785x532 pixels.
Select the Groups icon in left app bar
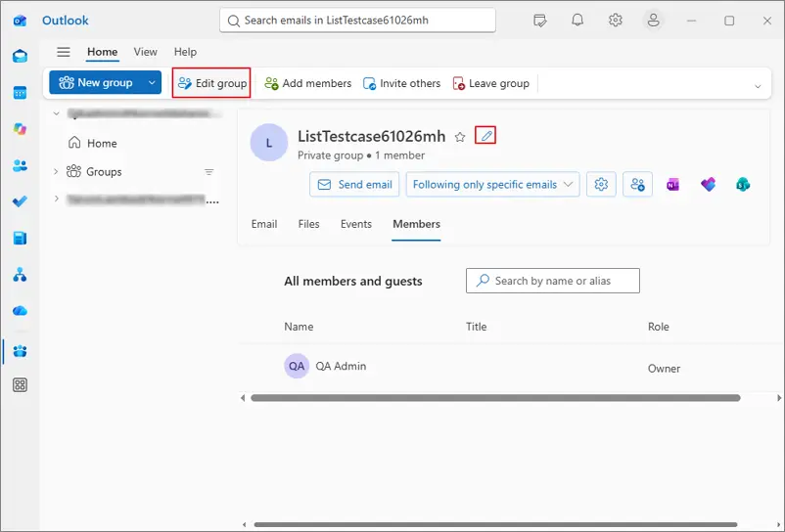20,351
